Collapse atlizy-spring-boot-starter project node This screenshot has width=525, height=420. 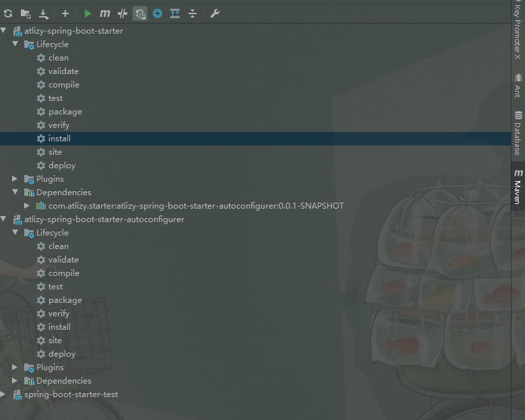[x=3, y=30]
